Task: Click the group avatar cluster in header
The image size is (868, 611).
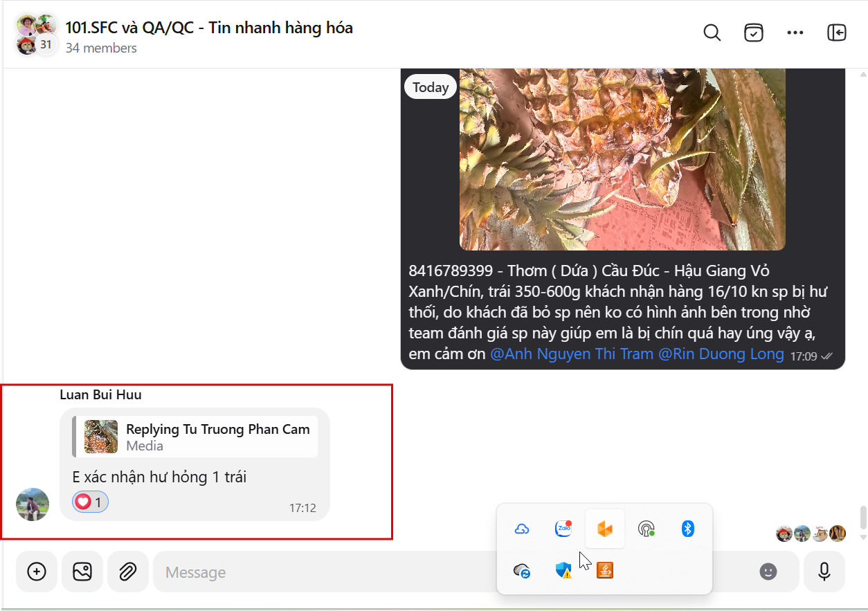Action: (37, 35)
